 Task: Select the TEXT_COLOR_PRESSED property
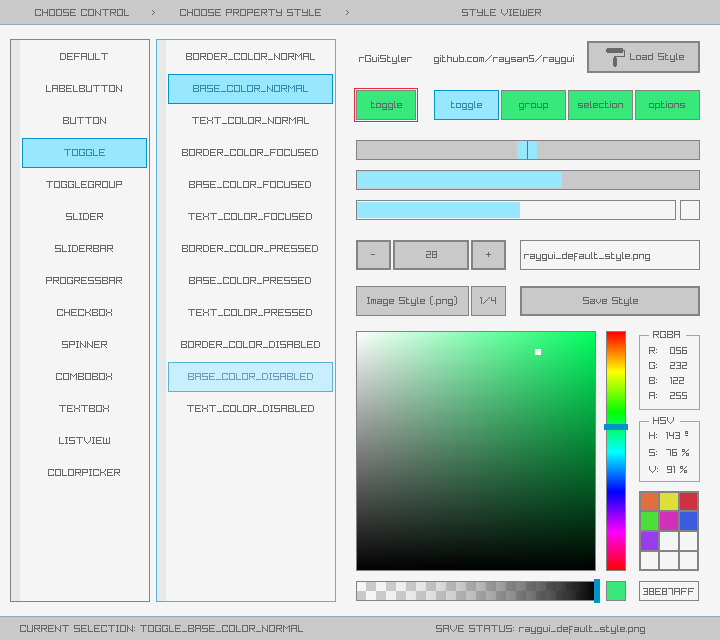click(250, 313)
